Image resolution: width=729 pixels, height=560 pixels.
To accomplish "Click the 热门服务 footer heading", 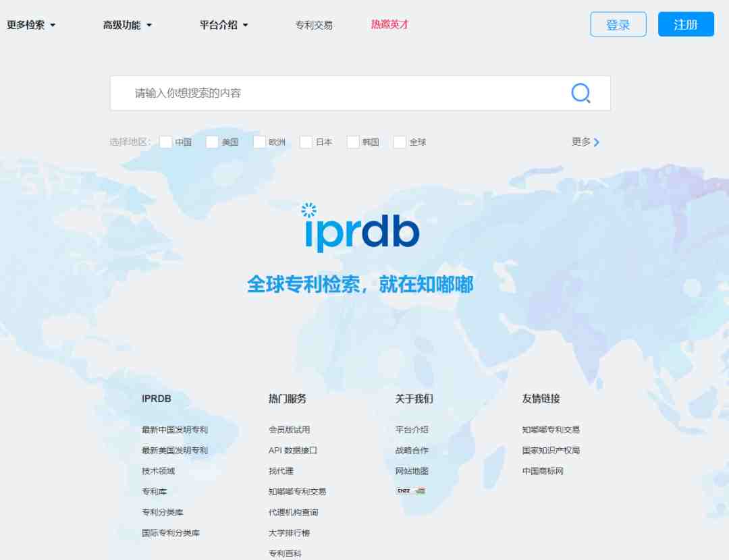I will [288, 399].
